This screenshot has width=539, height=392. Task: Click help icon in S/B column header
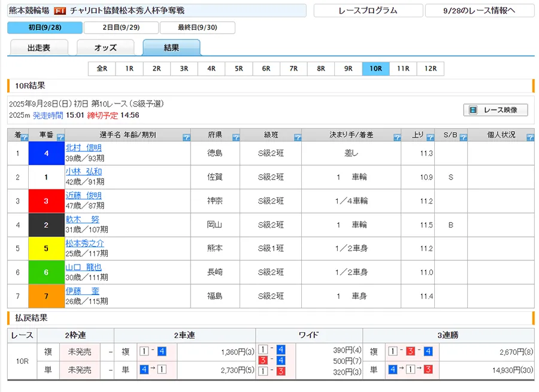point(463,138)
